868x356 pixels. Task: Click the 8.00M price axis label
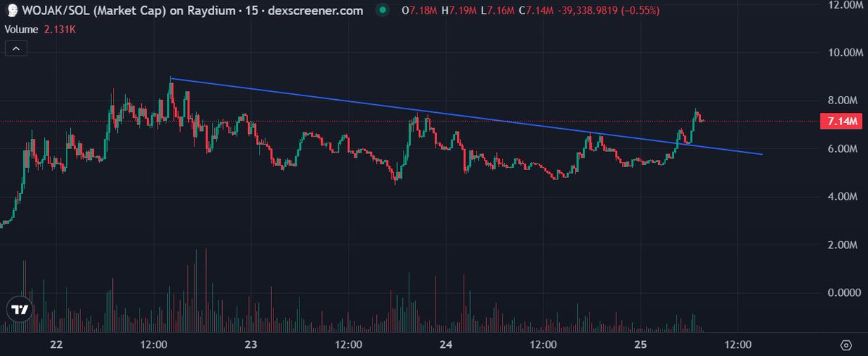pos(842,101)
